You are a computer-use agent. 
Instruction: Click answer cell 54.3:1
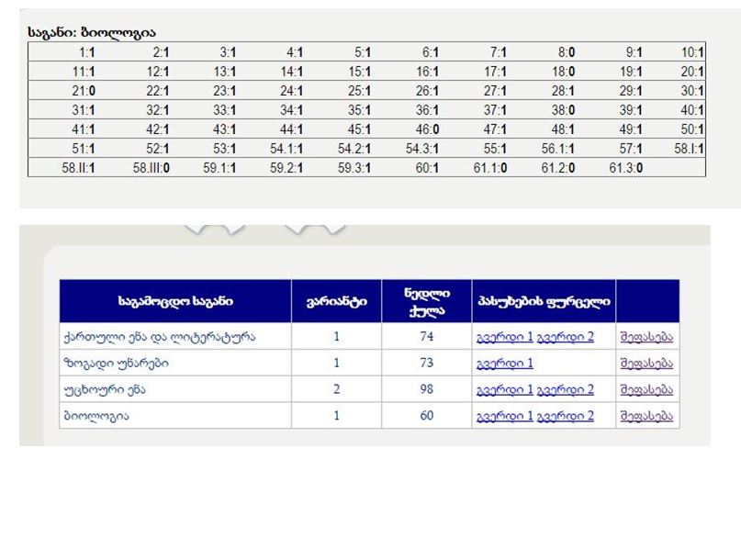pos(422,149)
